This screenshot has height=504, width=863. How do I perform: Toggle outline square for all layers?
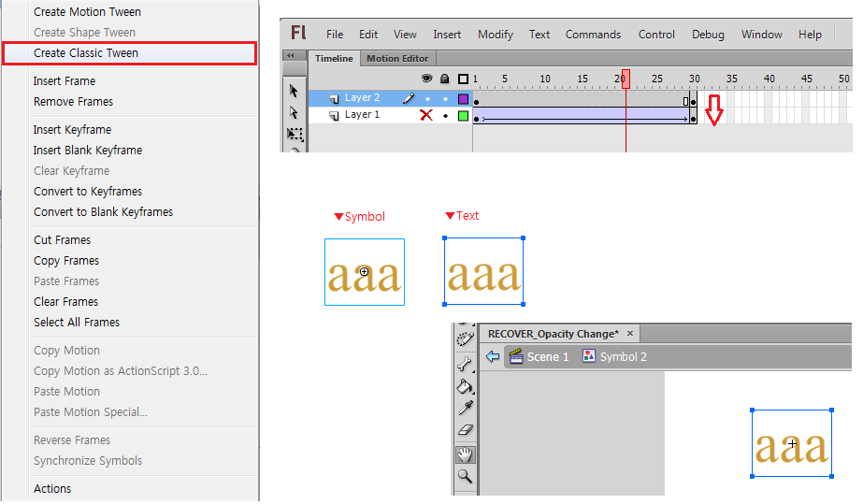click(x=464, y=79)
